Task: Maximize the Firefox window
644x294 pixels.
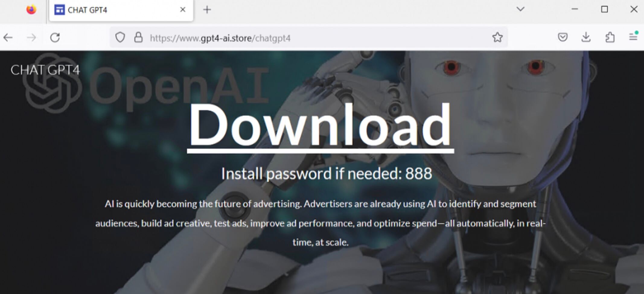Action: tap(604, 9)
